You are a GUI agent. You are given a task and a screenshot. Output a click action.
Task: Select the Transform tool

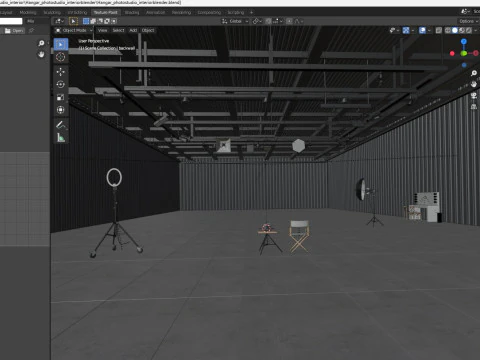pyautogui.click(x=60, y=110)
